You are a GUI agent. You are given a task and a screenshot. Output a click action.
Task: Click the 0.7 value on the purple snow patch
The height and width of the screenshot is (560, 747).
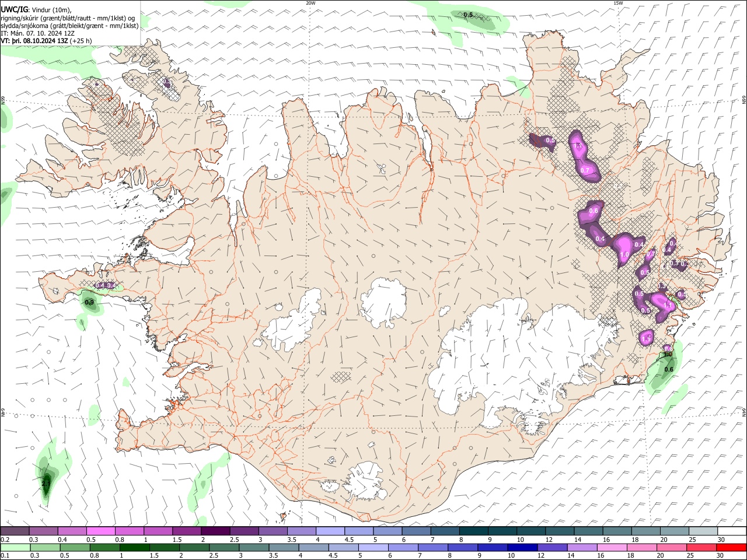click(x=585, y=170)
